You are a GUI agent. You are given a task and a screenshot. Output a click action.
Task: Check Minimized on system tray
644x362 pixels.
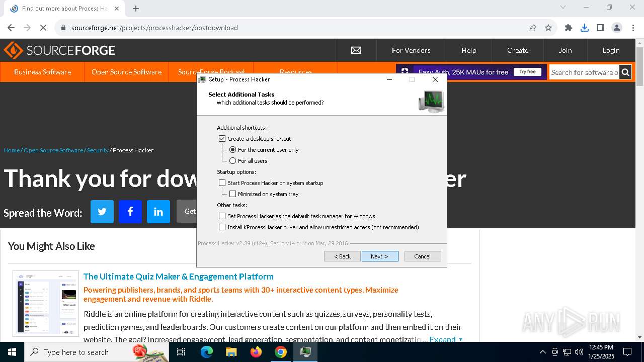(233, 194)
